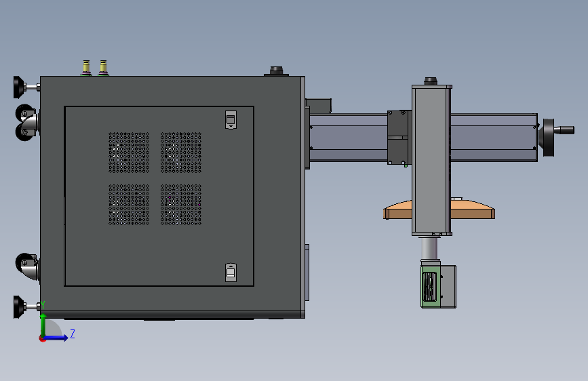
Task: Select the upper leveling foot on cabinet
Action: pos(26,87)
